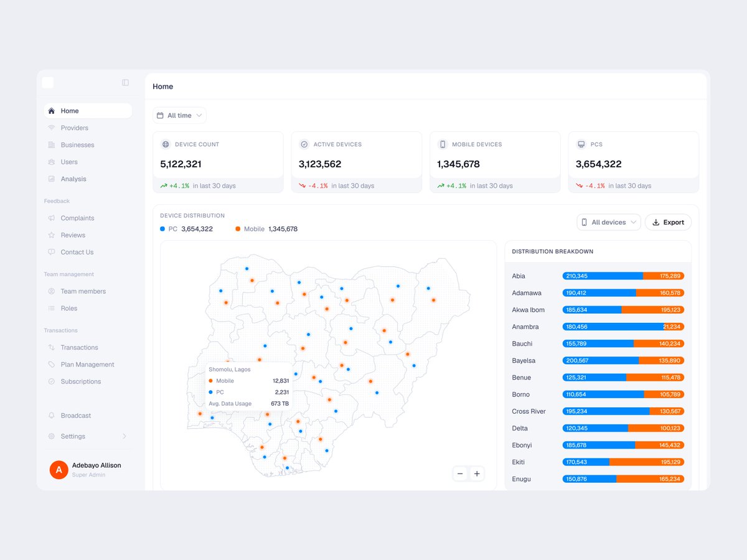Click the Cross River row label
The height and width of the screenshot is (560, 747).
[529, 411]
